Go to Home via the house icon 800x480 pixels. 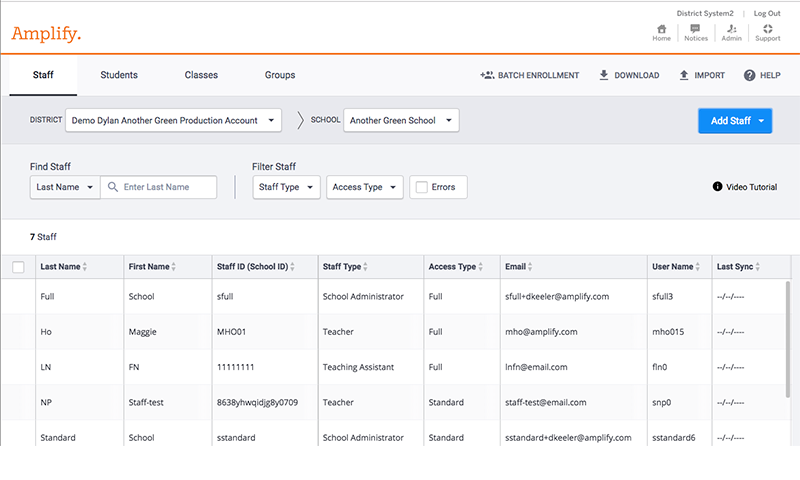tap(661, 29)
